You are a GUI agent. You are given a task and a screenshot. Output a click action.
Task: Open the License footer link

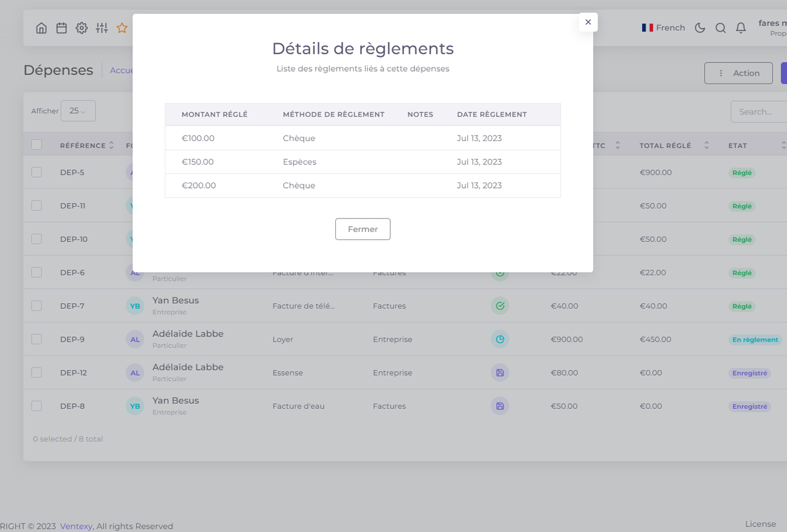click(x=760, y=524)
